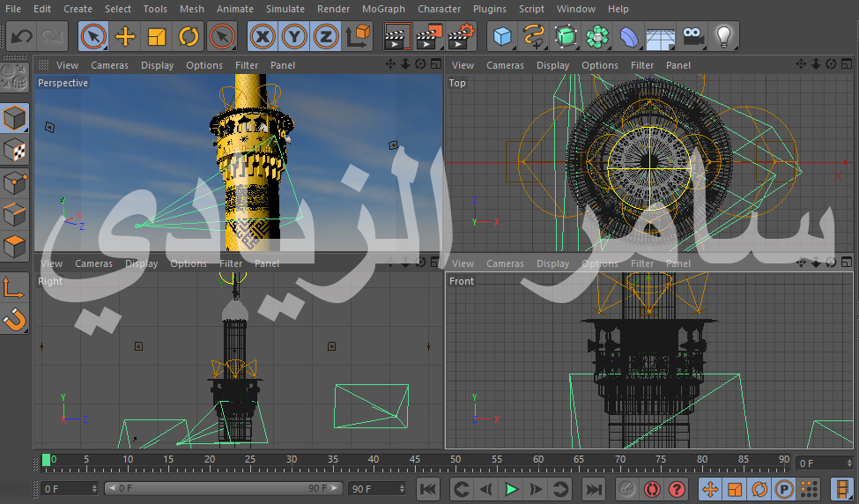Open Cameras dropdown in Perspective viewport

click(109, 65)
